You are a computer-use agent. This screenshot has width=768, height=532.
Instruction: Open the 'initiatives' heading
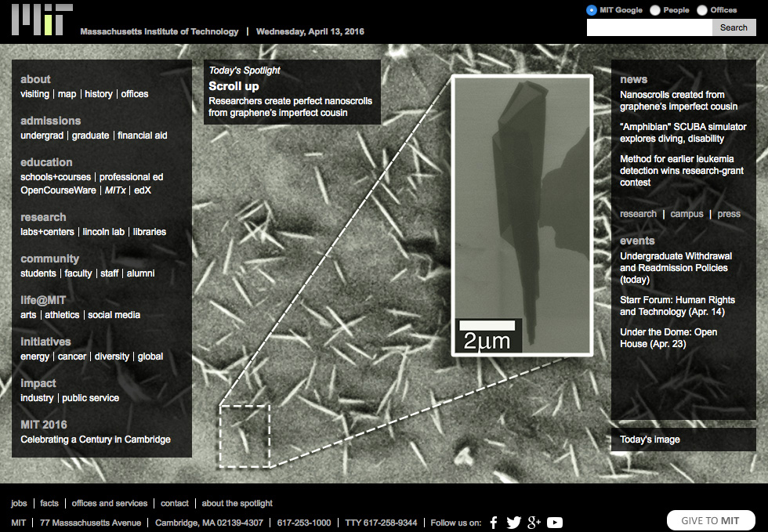(x=45, y=342)
